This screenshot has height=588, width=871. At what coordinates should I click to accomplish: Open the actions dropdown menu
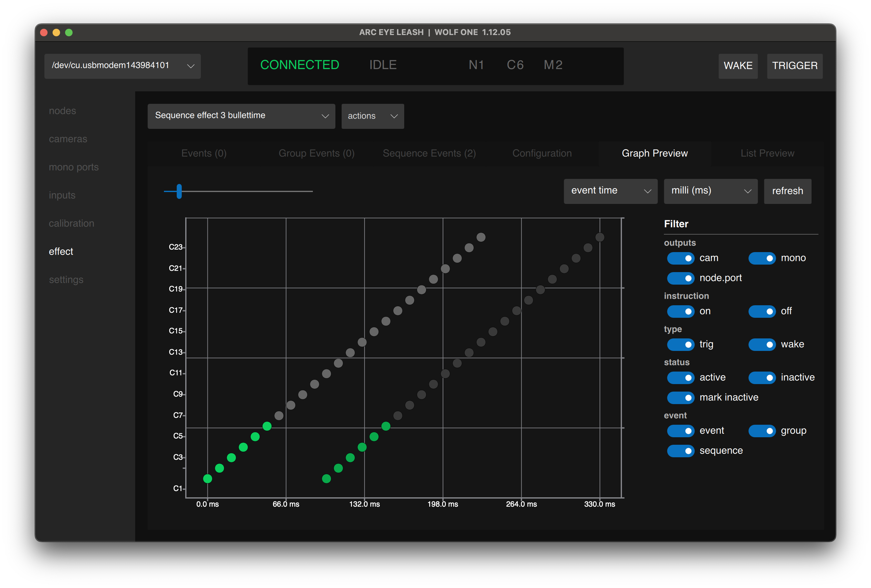click(372, 116)
